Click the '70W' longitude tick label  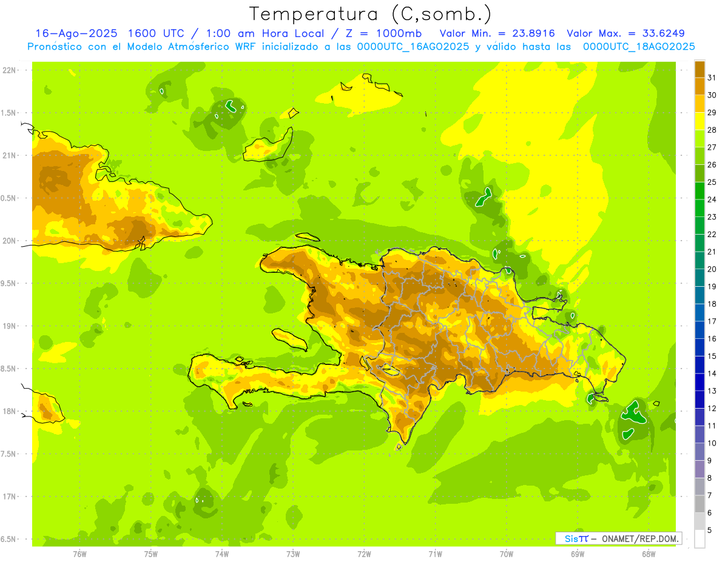click(507, 554)
